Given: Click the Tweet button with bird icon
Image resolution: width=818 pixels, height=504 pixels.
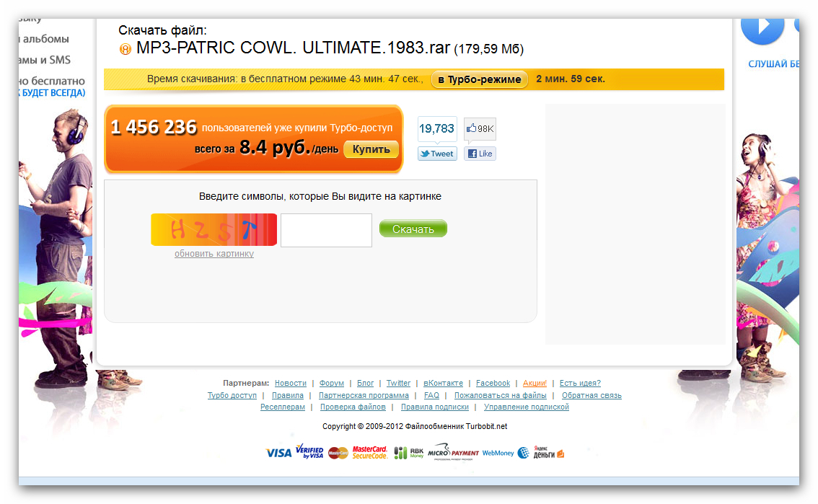Looking at the screenshot, I should pyautogui.click(x=437, y=154).
